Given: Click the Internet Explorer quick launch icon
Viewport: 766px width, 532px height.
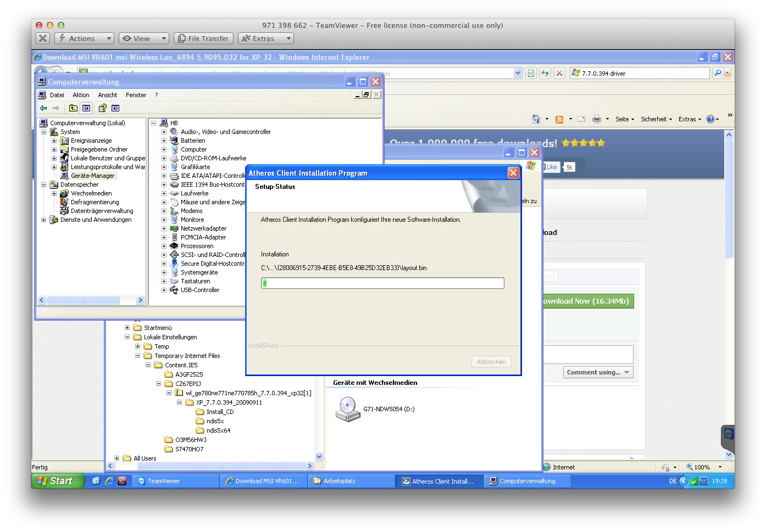Looking at the screenshot, I should pyautogui.click(x=109, y=481).
